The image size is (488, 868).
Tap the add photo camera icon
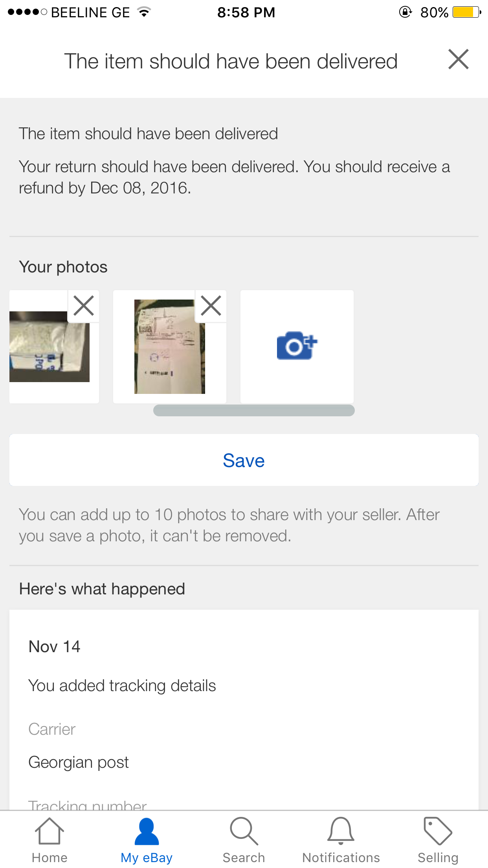[x=297, y=346]
